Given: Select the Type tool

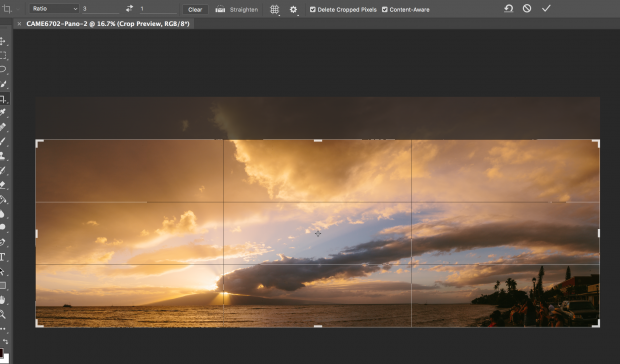Looking at the screenshot, I should tap(2, 257).
